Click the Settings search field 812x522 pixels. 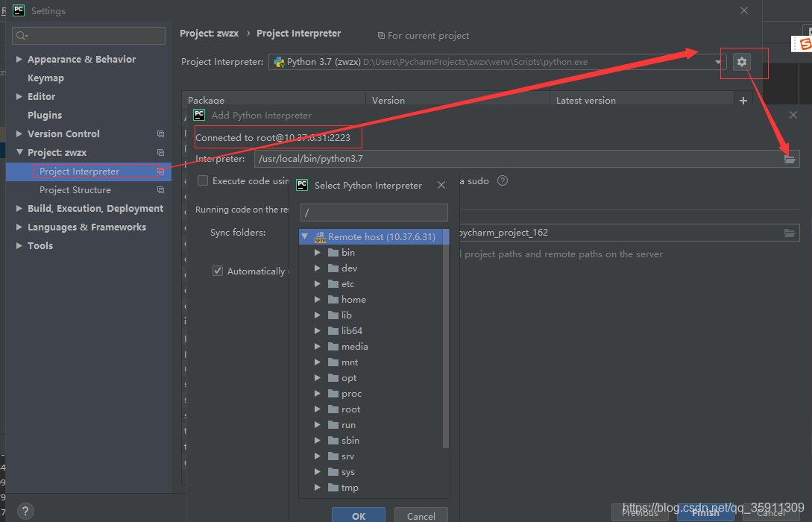point(89,36)
